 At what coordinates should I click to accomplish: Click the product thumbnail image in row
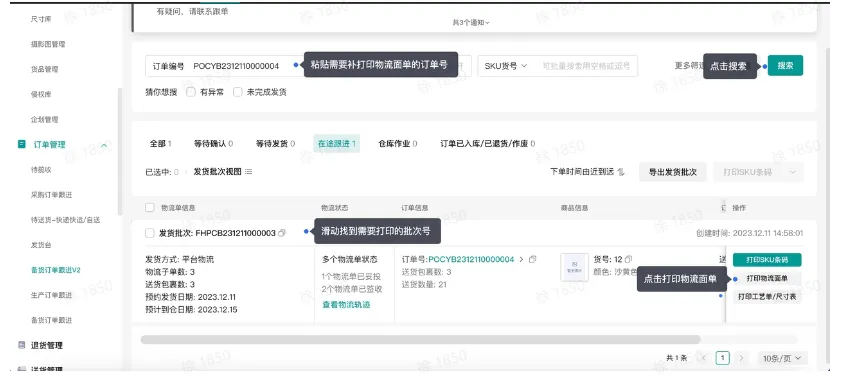(x=574, y=267)
